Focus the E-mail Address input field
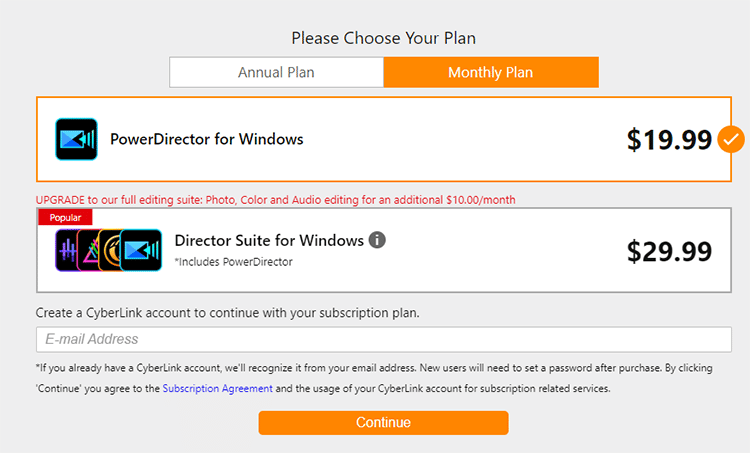 pos(383,339)
